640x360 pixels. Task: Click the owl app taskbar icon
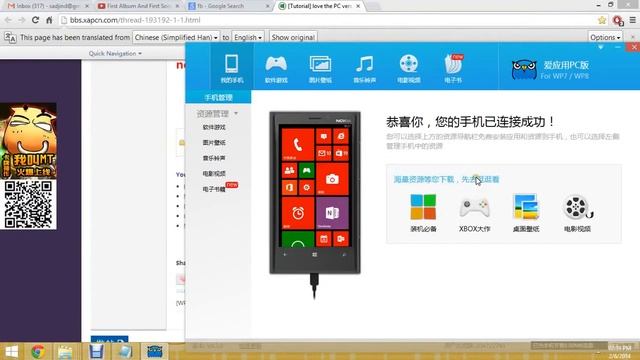coord(155,351)
